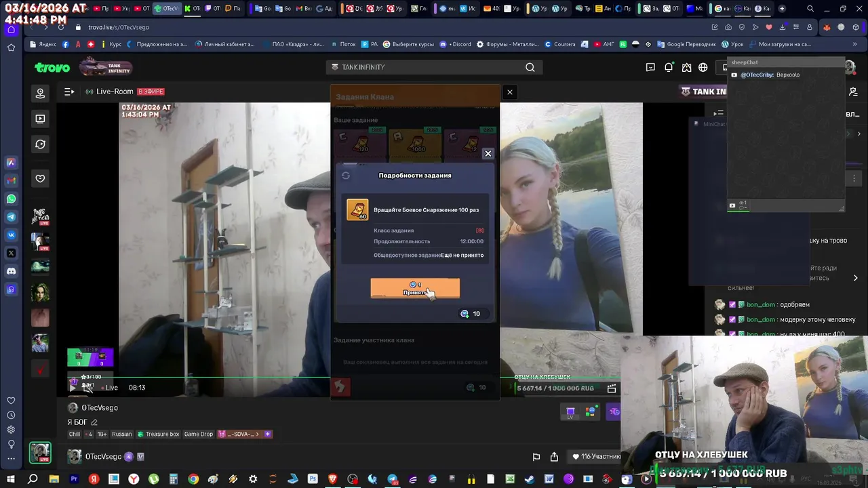The width and height of the screenshot is (868, 488).
Task: Refresh the task in details dialog
Action: tap(346, 176)
